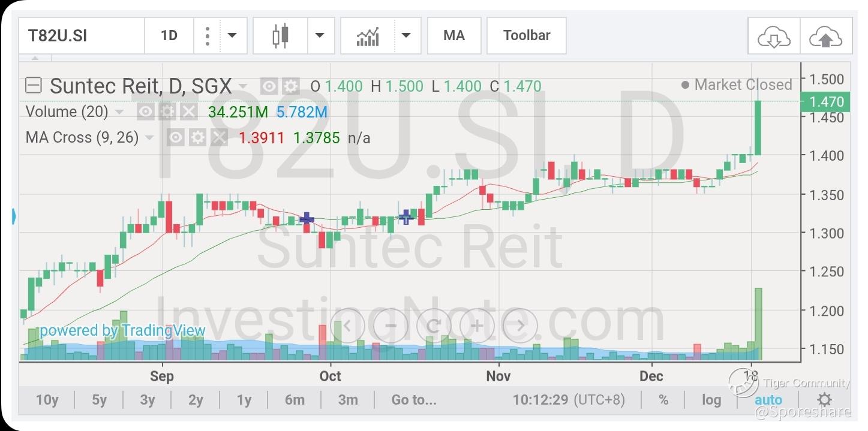This screenshot has width=868, height=431.
Task: Open the chart style dropdown arrow
Action: pos(320,35)
